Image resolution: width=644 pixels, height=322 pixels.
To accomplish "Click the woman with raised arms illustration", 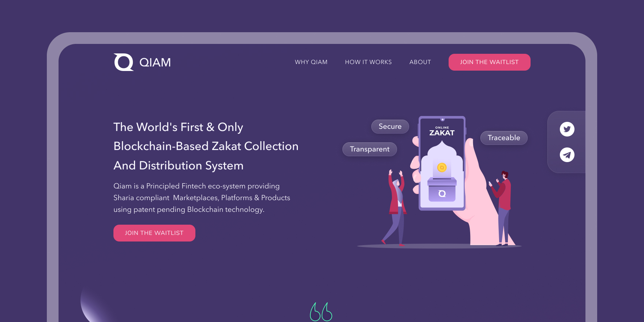I will coord(395,207).
